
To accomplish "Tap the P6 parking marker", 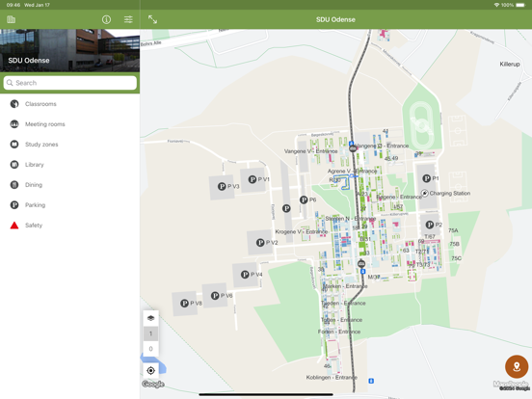I will (304, 199).
